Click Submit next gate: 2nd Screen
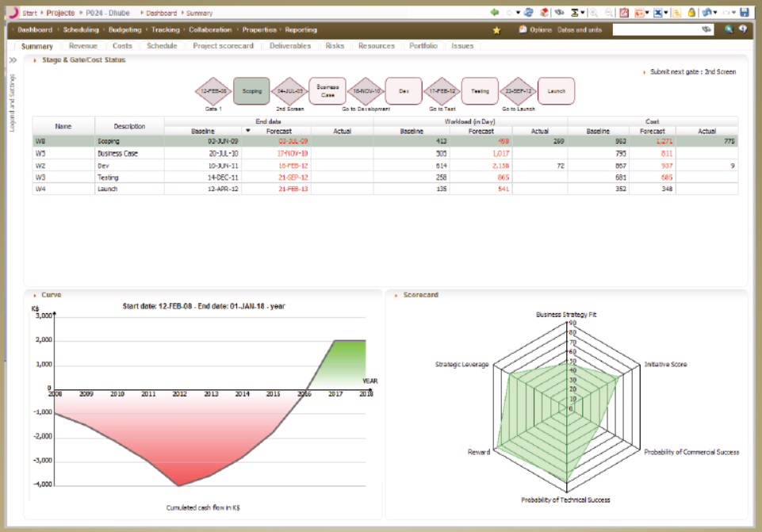This screenshot has width=762, height=532. click(x=692, y=72)
